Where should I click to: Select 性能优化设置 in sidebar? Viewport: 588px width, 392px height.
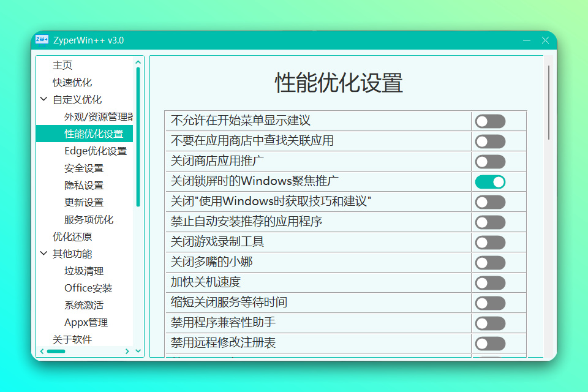click(85, 134)
